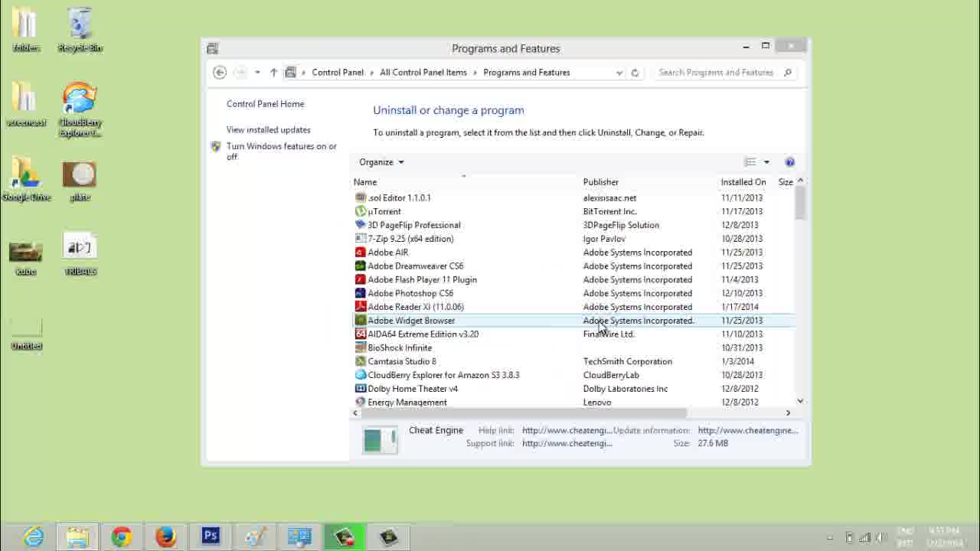Select 3D PageFlip Professional in the list
This screenshot has width=980, height=551.
573,225
